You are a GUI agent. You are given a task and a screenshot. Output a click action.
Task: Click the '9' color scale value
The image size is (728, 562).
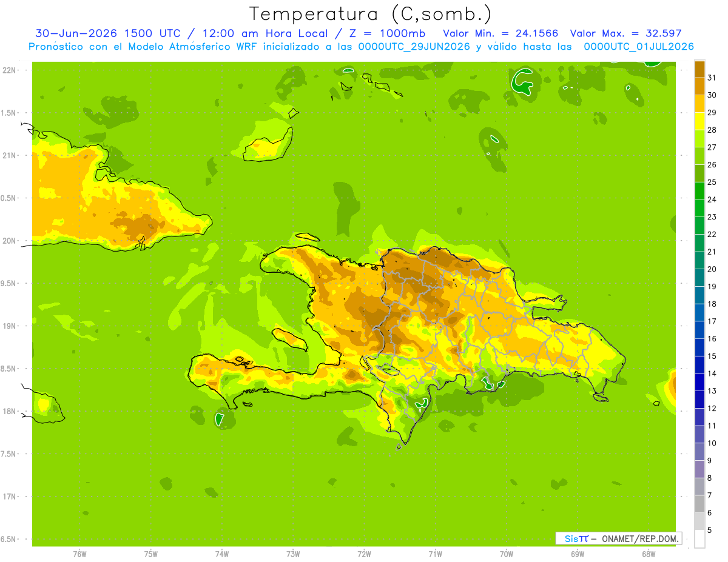pos(710,461)
